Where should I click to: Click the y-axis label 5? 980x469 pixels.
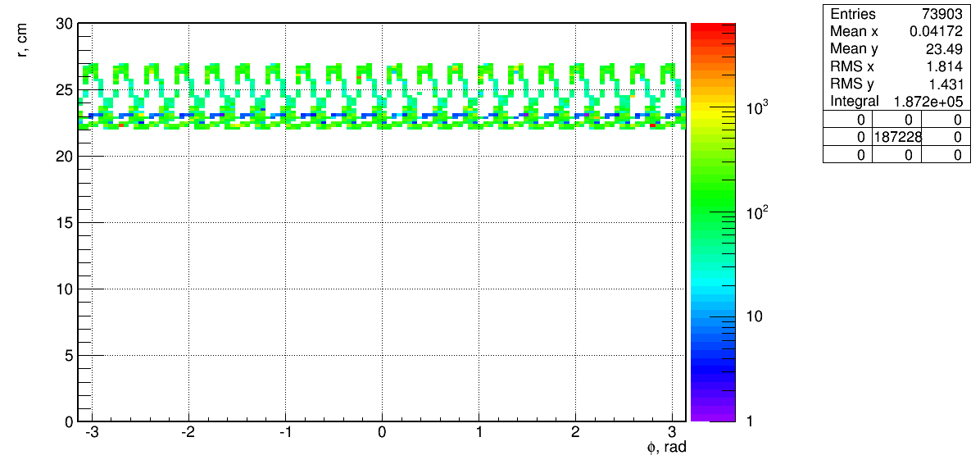tap(70, 355)
